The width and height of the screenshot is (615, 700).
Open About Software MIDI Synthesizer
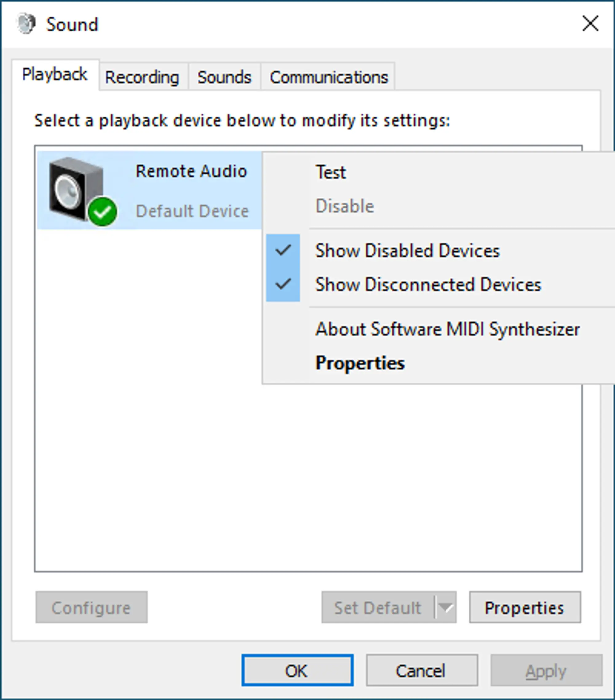(448, 329)
